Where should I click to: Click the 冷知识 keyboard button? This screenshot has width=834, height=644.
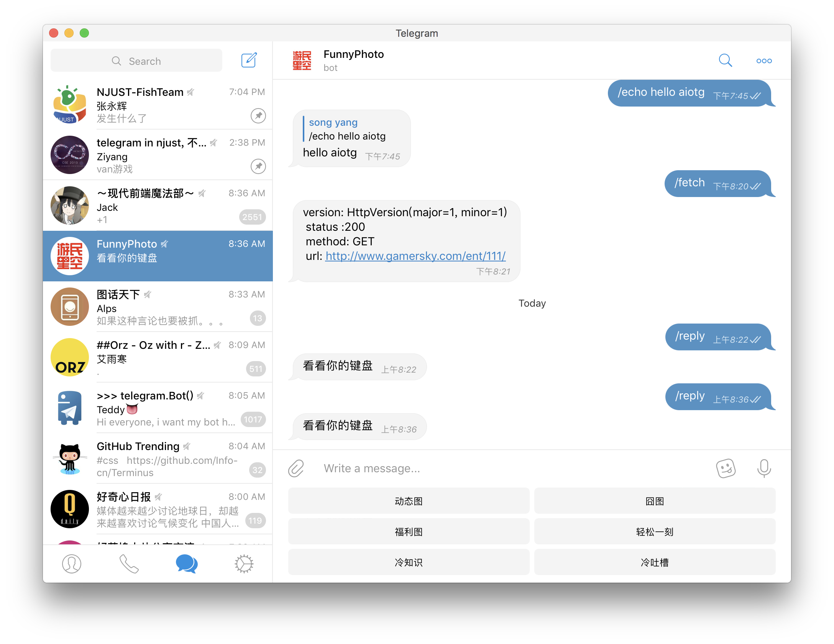pyautogui.click(x=409, y=562)
